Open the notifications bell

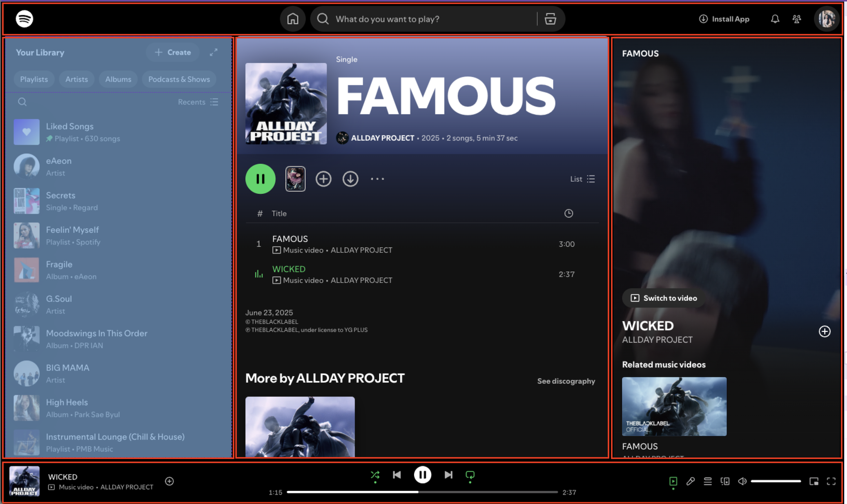coord(775,19)
